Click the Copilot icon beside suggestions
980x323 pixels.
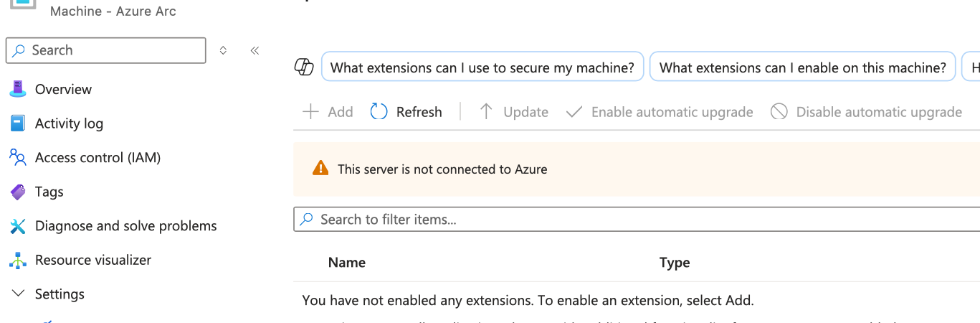(305, 67)
